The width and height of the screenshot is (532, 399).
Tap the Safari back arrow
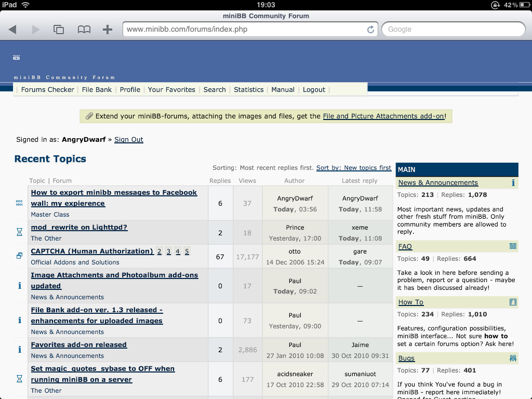[x=12, y=30]
